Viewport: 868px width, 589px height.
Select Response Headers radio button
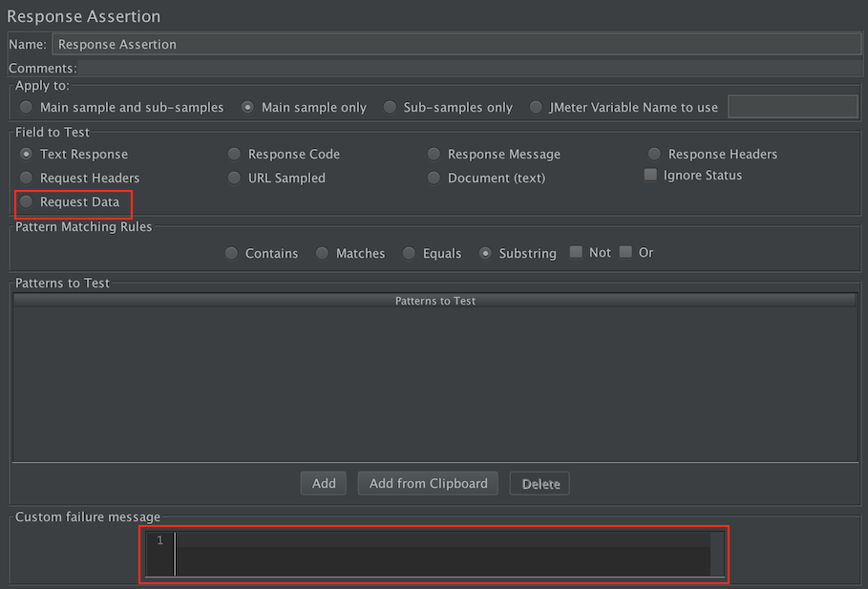coord(655,155)
